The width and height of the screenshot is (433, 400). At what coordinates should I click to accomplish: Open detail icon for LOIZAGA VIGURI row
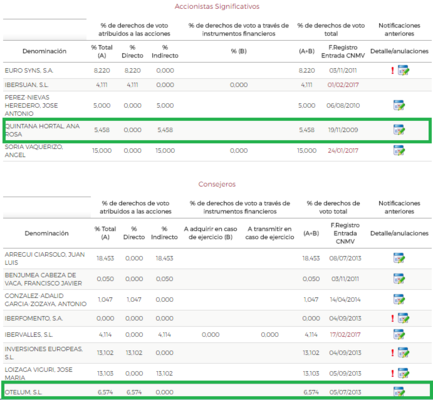click(403, 373)
